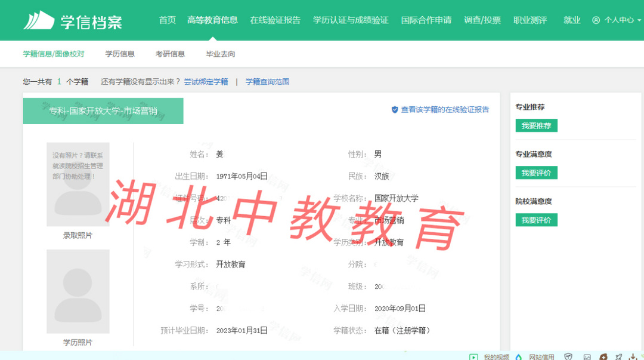Switch to 学籍信息/图像校对 tab
644x360 pixels.
coord(54,54)
